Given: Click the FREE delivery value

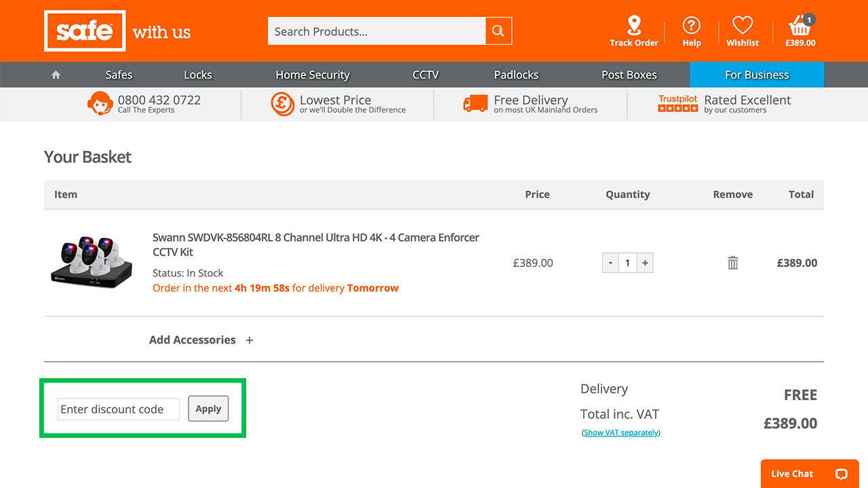Looking at the screenshot, I should (800, 395).
